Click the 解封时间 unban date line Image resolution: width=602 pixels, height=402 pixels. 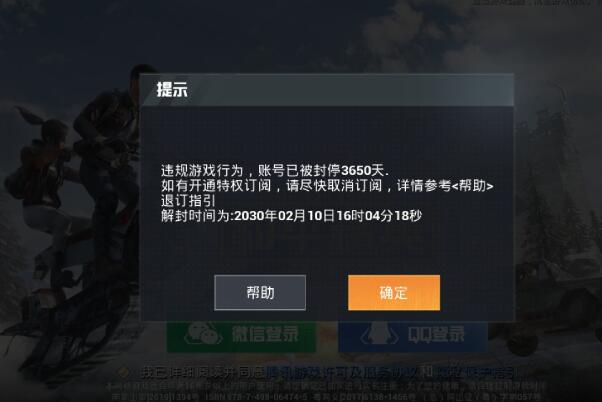[x=291, y=216]
